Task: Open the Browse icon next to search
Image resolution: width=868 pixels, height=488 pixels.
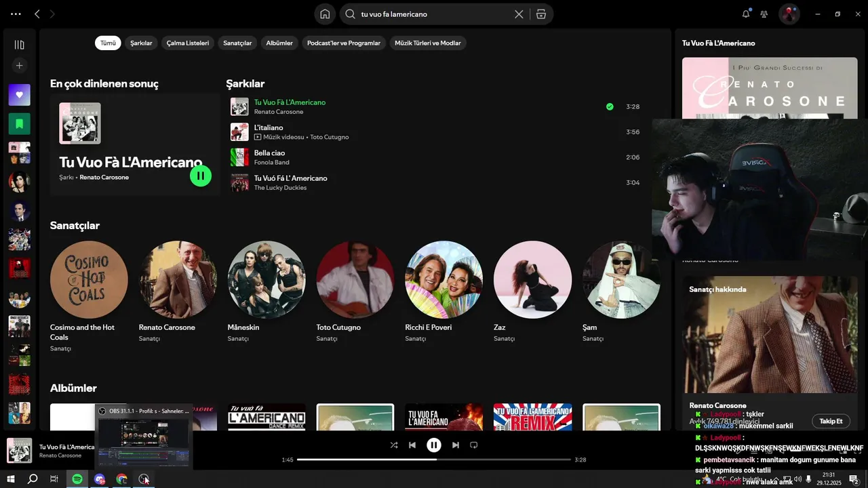Action: point(540,14)
